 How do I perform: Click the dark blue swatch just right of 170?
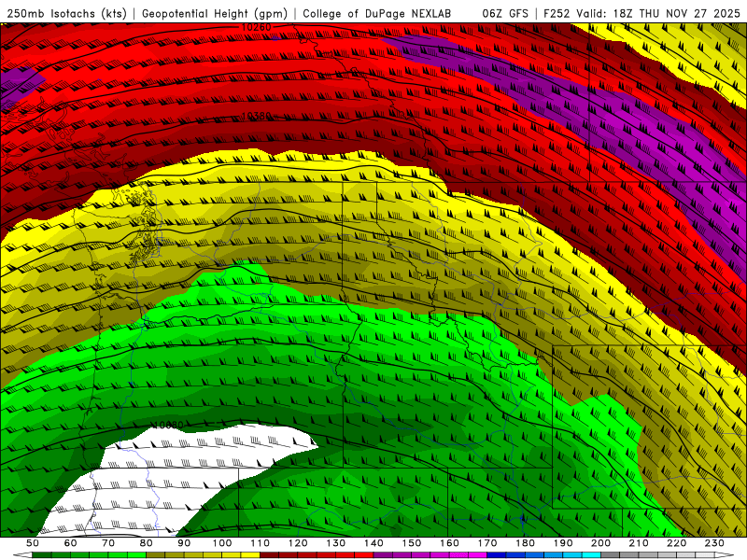click(497, 555)
